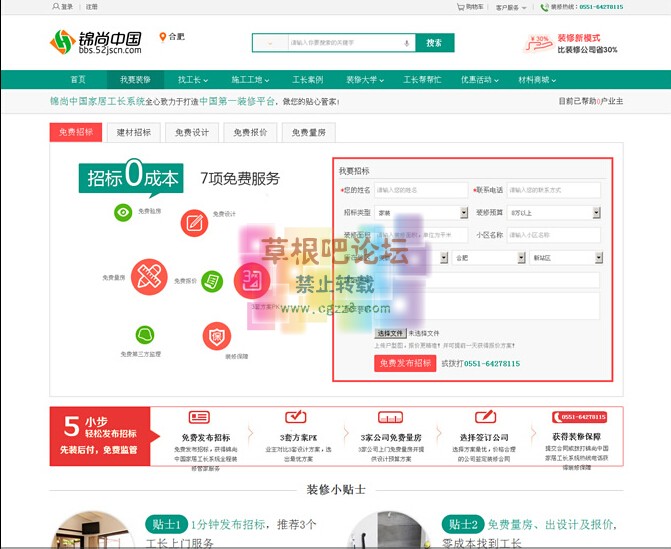The width and height of the screenshot is (671, 549).
Task: Select 我要装修 in navigation bar
Action: [x=135, y=80]
